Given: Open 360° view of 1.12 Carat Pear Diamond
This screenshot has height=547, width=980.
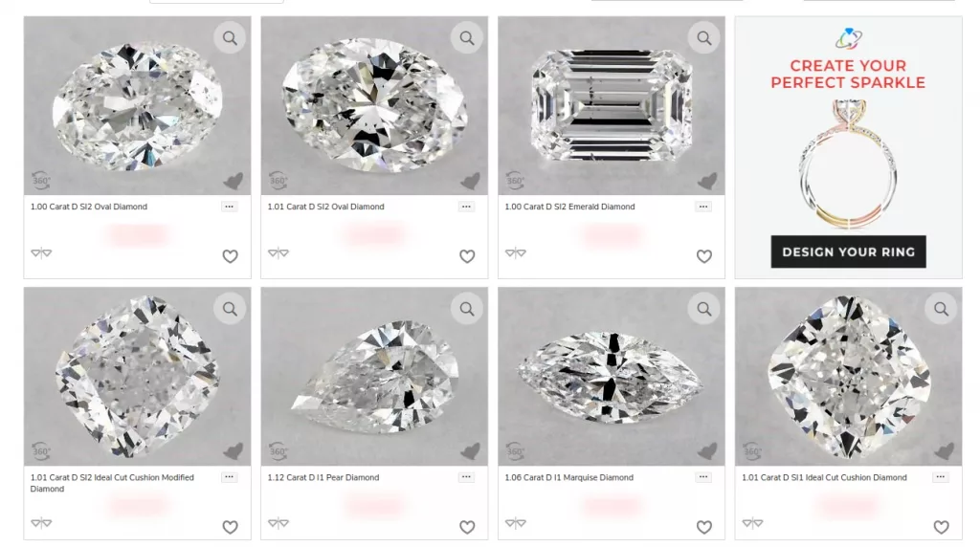Looking at the screenshot, I should coord(278,450).
